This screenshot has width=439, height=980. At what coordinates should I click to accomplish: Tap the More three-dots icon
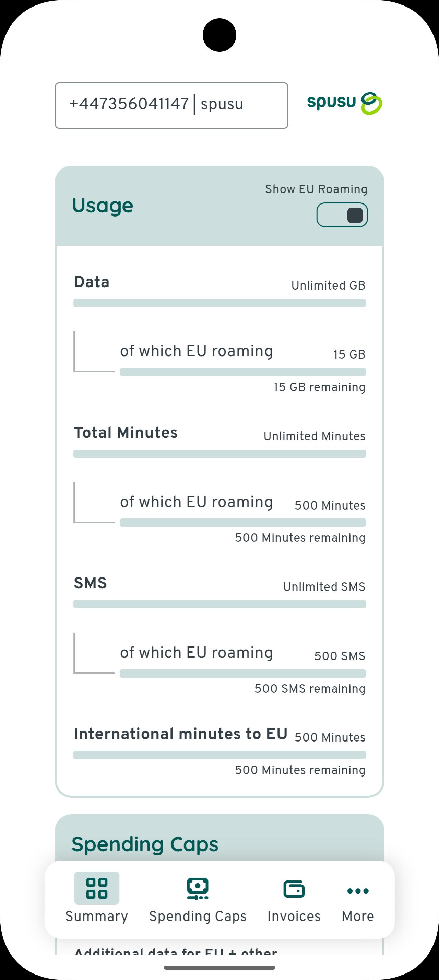point(358,890)
